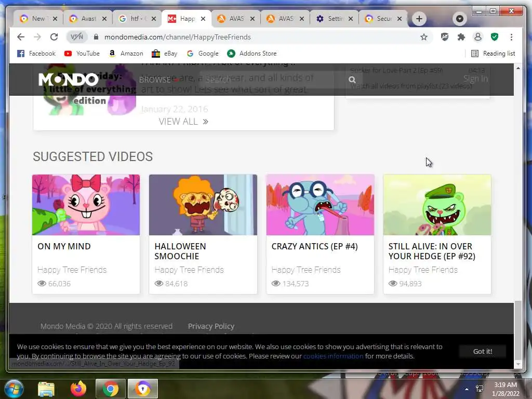Image resolution: width=532 pixels, height=399 pixels.
Task: Open the Google bookmark
Action: click(x=203, y=54)
